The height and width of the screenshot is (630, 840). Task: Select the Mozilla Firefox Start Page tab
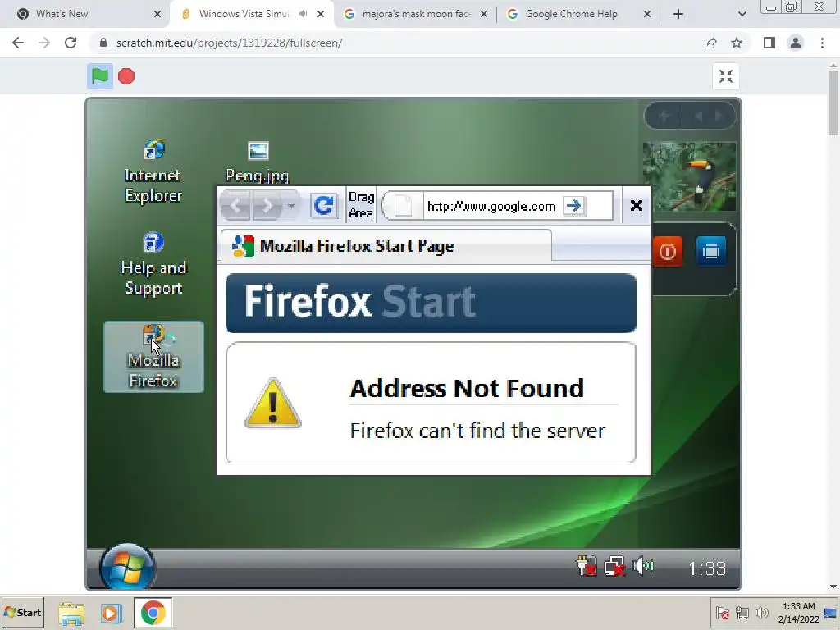pyautogui.click(x=386, y=246)
